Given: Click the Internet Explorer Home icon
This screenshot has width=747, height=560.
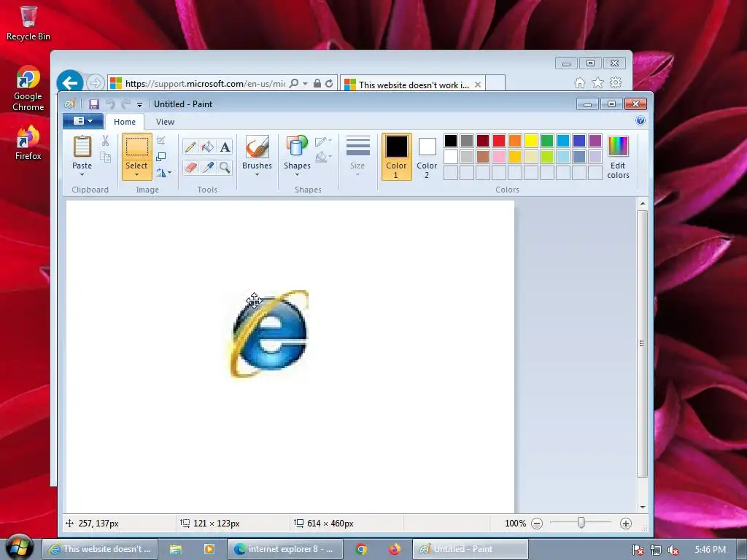Looking at the screenshot, I should (579, 83).
